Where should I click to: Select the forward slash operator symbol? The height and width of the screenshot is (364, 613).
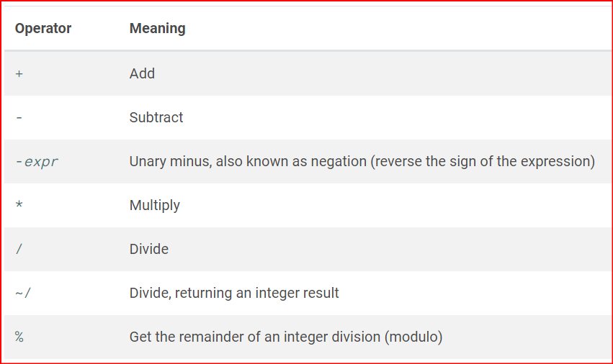coord(19,249)
